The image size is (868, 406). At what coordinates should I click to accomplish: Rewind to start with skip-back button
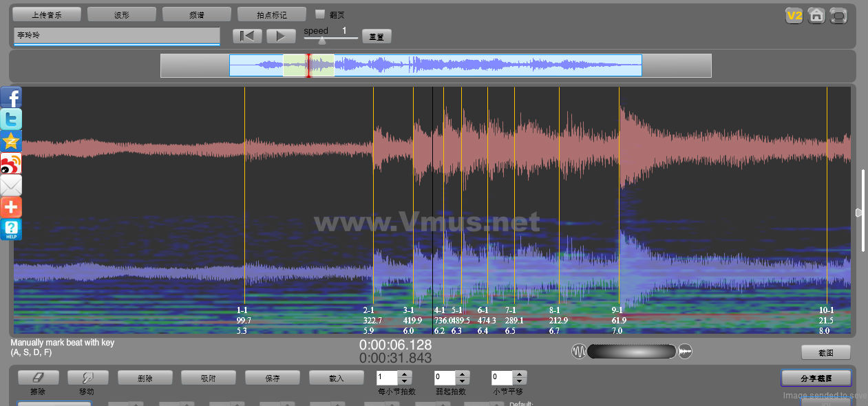(x=247, y=36)
